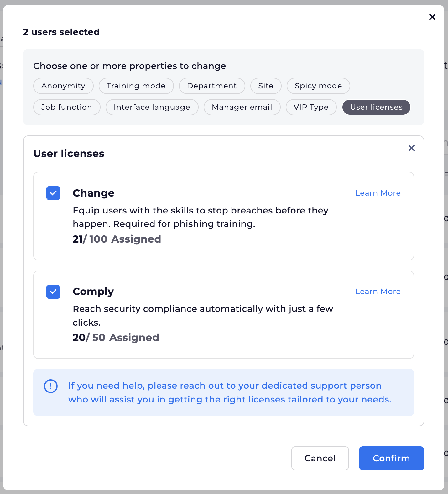Uncheck the Comply license checkbox
The width and height of the screenshot is (448, 494).
coord(53,292)
